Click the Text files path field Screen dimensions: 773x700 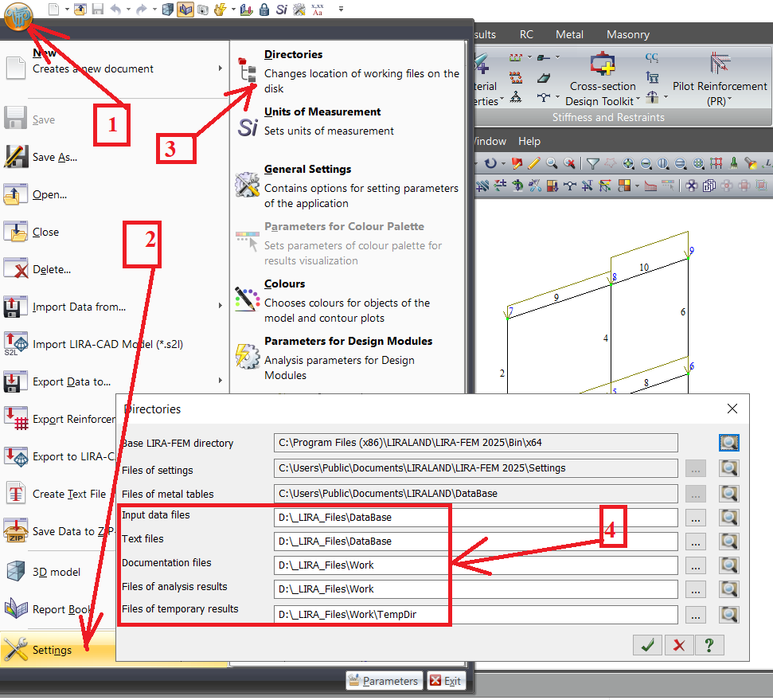click(x=475, y=542)
